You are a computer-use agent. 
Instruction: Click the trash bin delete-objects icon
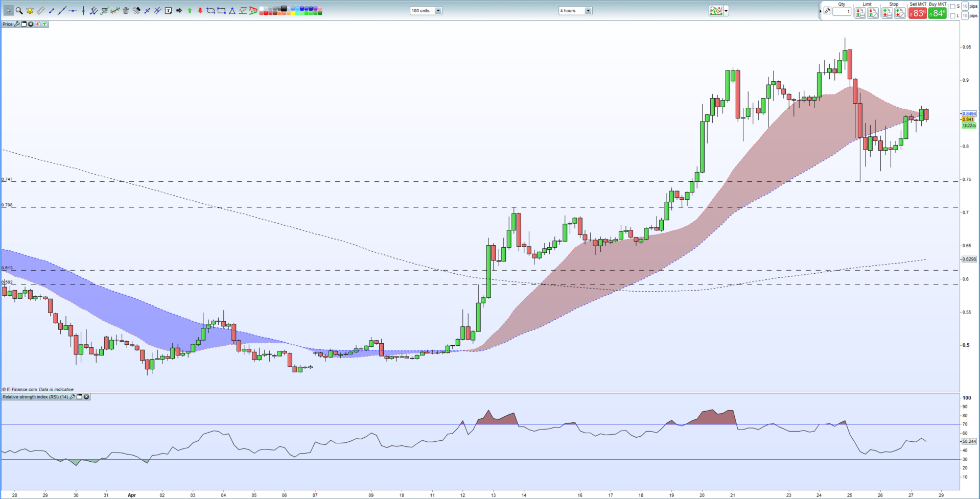[126, 11]
